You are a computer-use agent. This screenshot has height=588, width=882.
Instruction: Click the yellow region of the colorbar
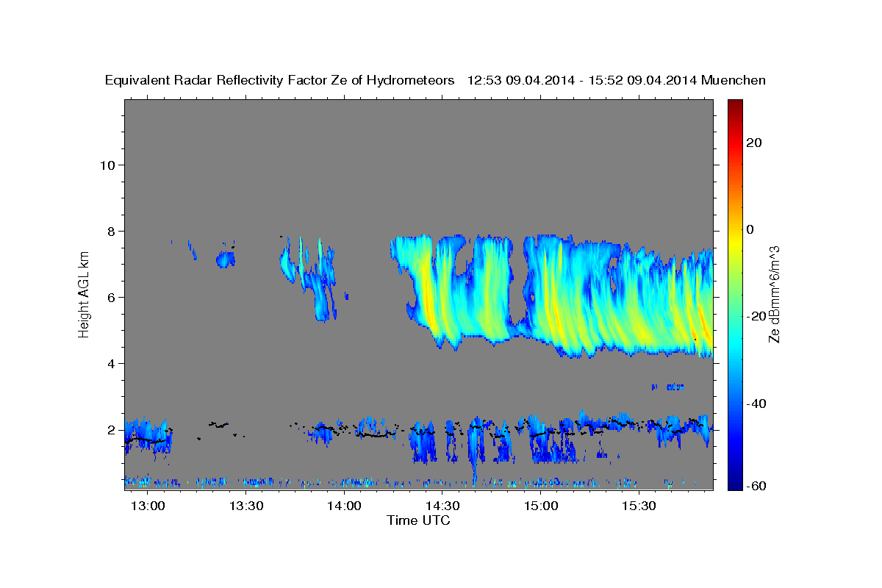point(734,243)
